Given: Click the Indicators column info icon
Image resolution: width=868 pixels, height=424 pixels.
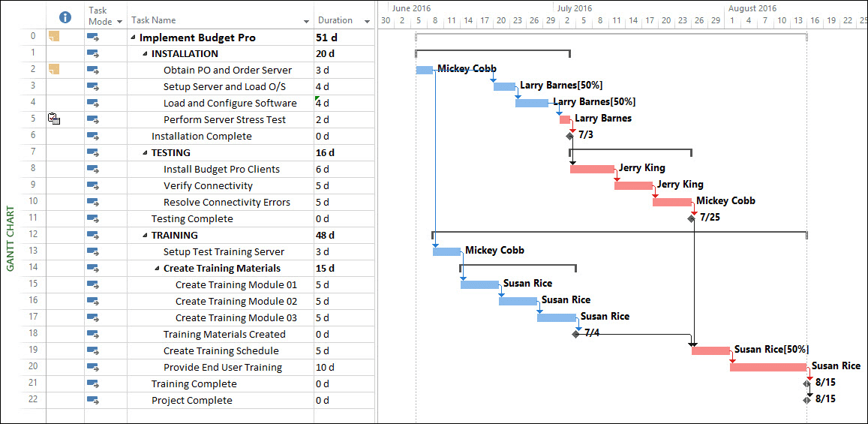Looking at the screenshot, I should point(65,18).
